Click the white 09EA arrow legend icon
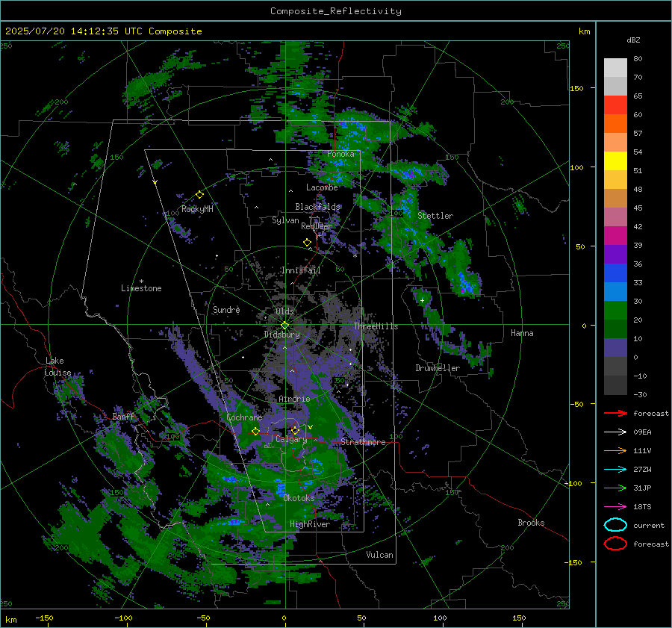672x628 pixels. (615, 432)
